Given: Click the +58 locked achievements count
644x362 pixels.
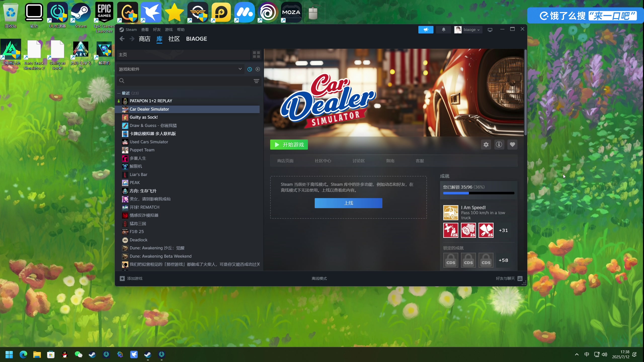Looking at the screenshot, I should (503, 260).
